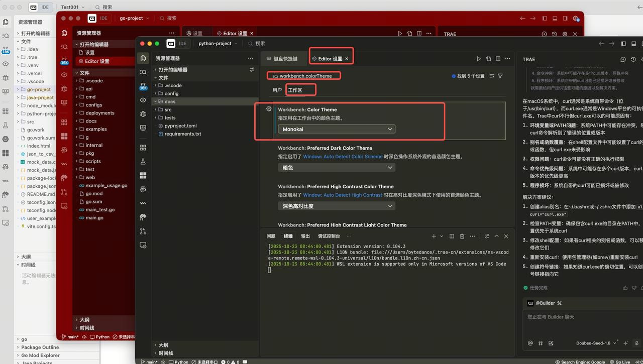This screenshot has width=643, height=364.
Task: Click the run triangle icon in editor toolbar
Action: point(478,59)
